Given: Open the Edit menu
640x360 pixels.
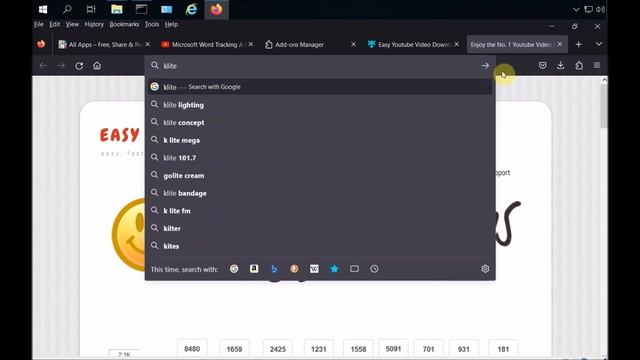Looking at the screenshot, I should 54,24.
